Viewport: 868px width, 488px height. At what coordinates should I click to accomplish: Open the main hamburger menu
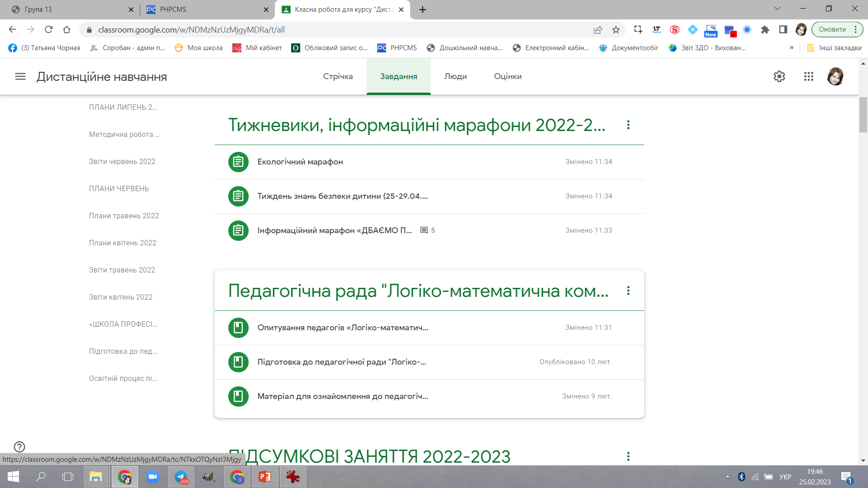point(20,76)
